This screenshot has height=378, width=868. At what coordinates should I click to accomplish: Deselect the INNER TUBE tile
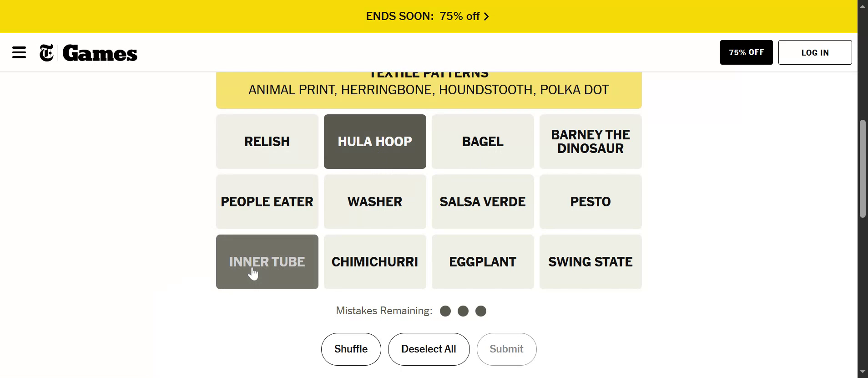pyautogui.click(x=267, y=262)
